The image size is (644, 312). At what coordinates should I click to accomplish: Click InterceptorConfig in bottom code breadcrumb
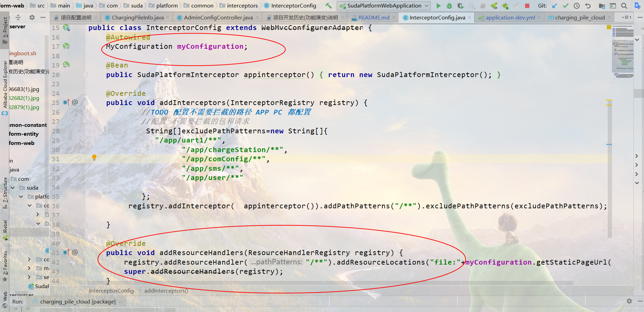[x=111, y=291]
